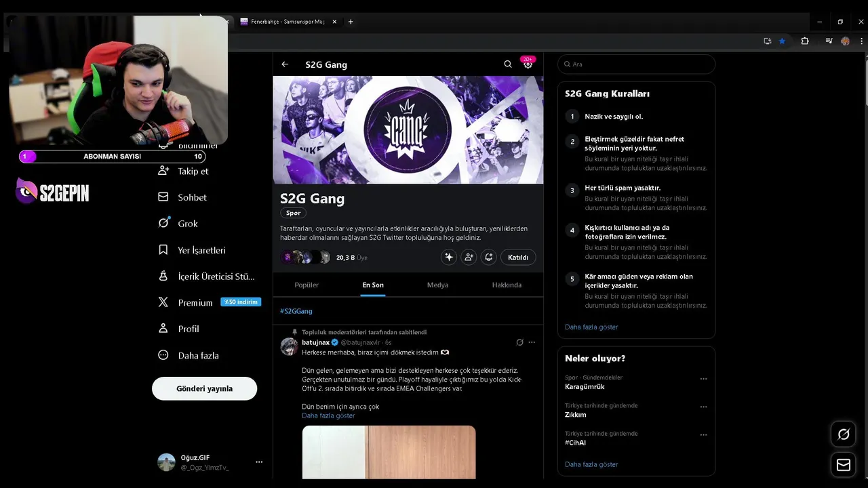Close the Fenerbahçe - Samsunspor browser tab
This screenshot has height=488, width=868.
[334, 22]
